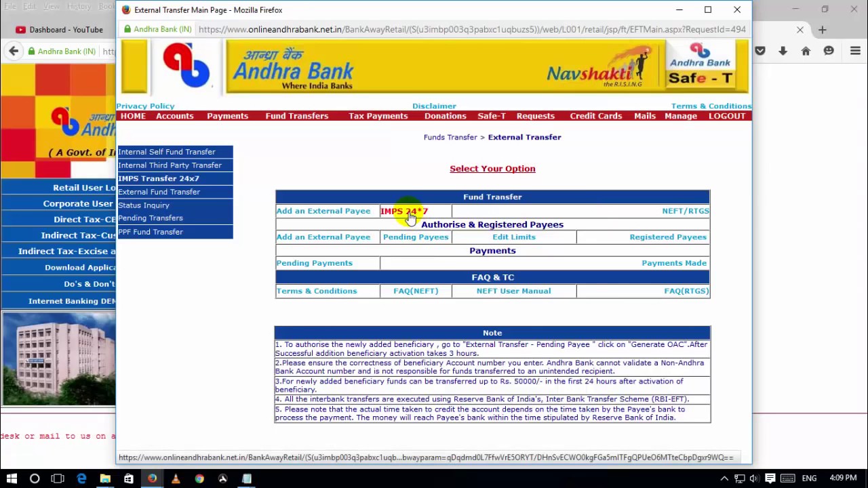Click the secure lock Andhra Bank (IN) in popup
The image size is (868, 488).
pyautogui.click(x=158, y=29)
